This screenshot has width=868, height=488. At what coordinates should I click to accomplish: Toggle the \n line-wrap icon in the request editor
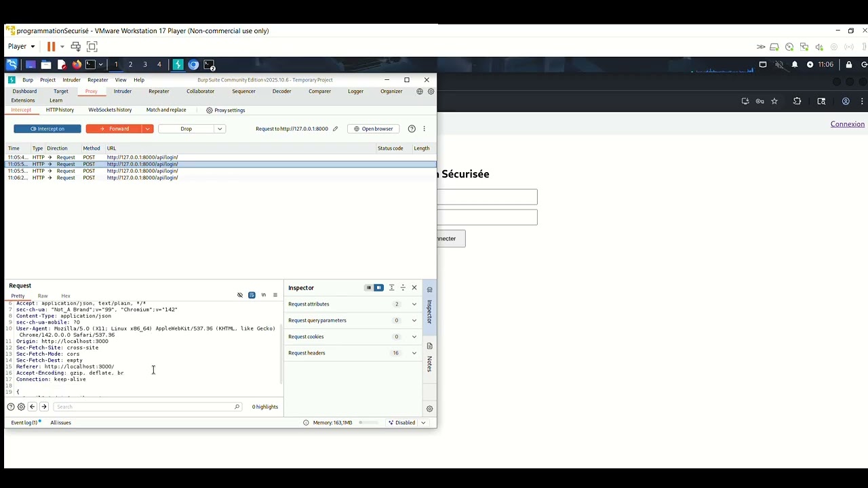coord(263,296)
